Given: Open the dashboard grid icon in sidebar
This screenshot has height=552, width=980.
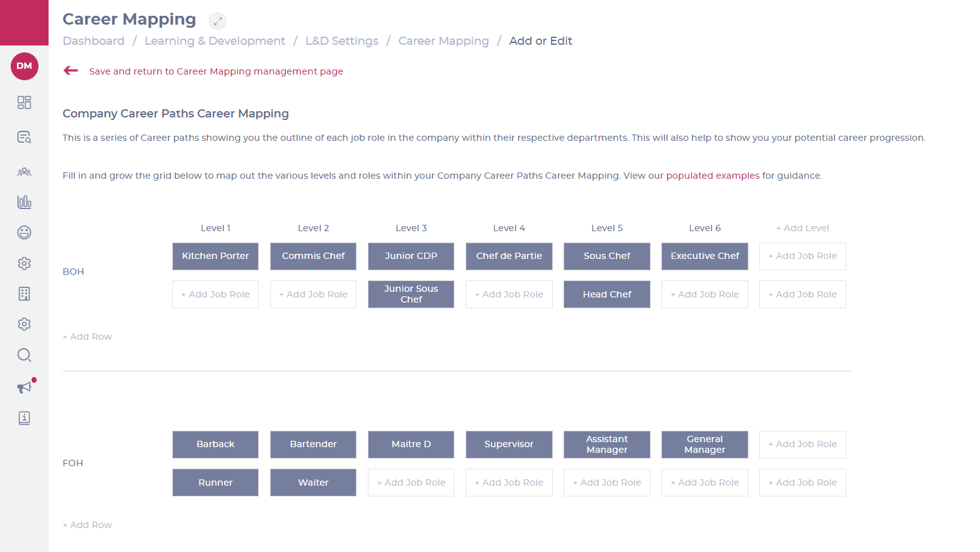Looking at the screenshot, I should click(24, 102).
